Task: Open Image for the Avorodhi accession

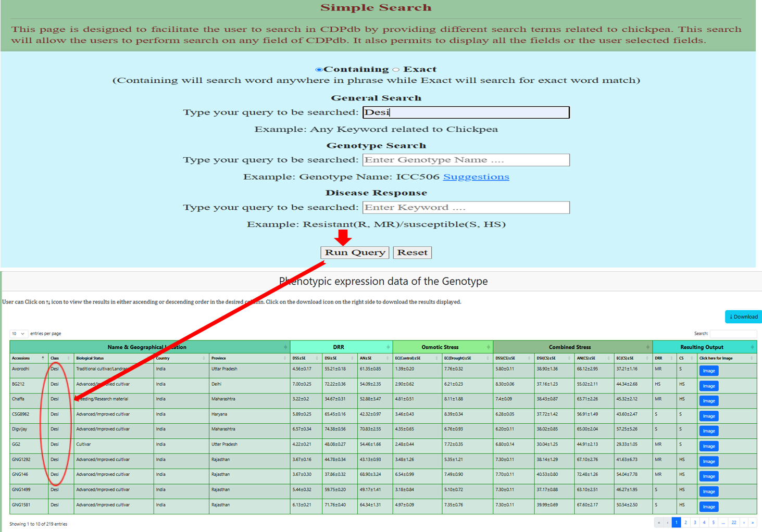Action: coord(708,371)
